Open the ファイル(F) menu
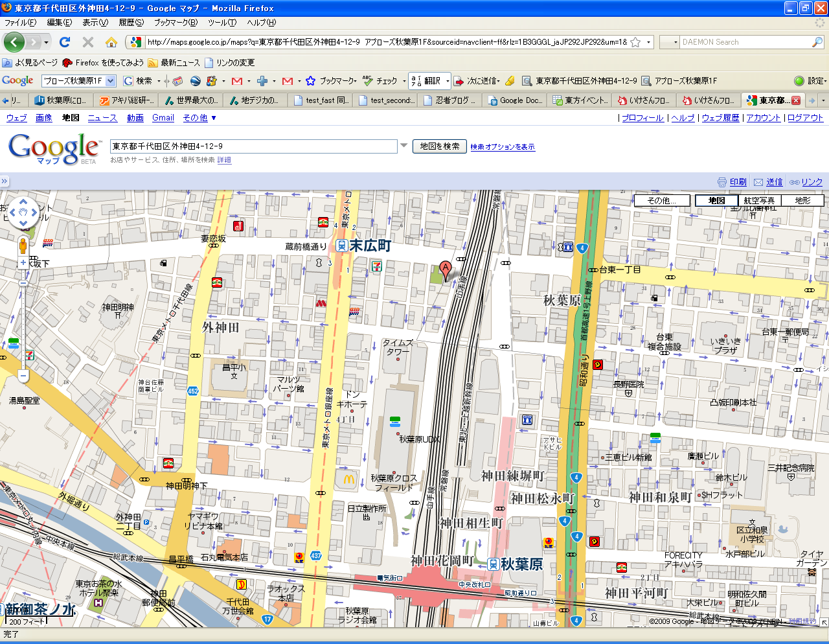Image resolution: width=829 pixels, height=644 pixels. point(20,23)
